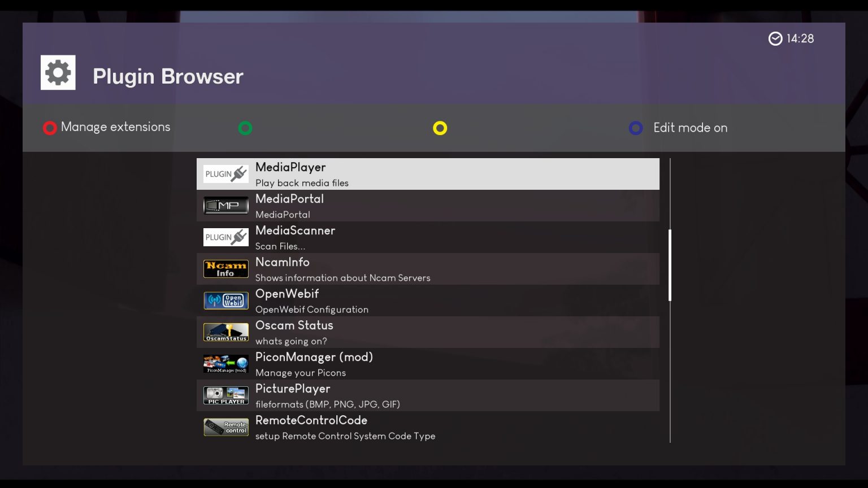868x488 pixels.
Task: Click the clock icon beside 14:28
Action: click(x=775, y=38)
